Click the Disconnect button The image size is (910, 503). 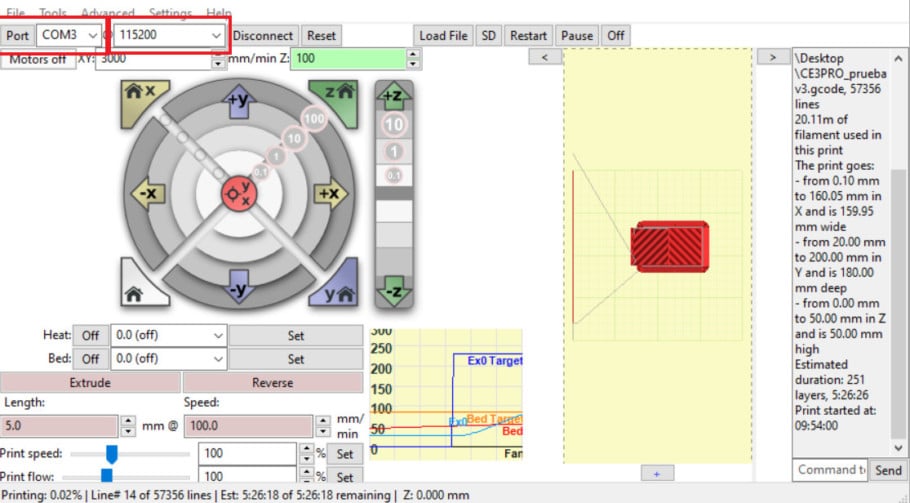coord(263,35)
